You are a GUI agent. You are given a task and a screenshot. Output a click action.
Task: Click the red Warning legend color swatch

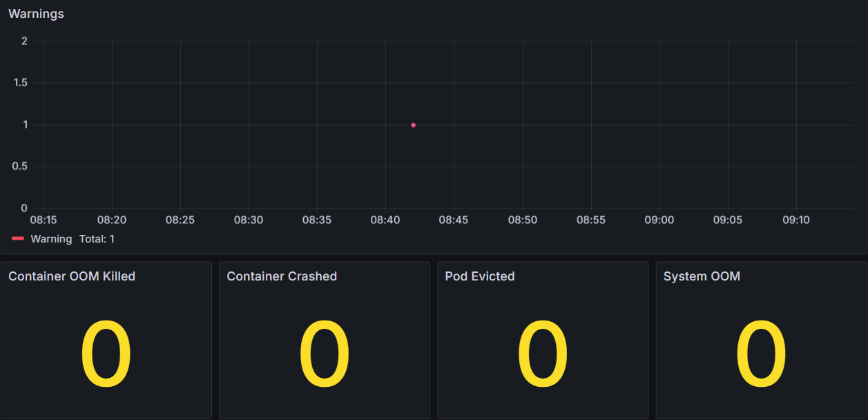click(x=18, y=239)
